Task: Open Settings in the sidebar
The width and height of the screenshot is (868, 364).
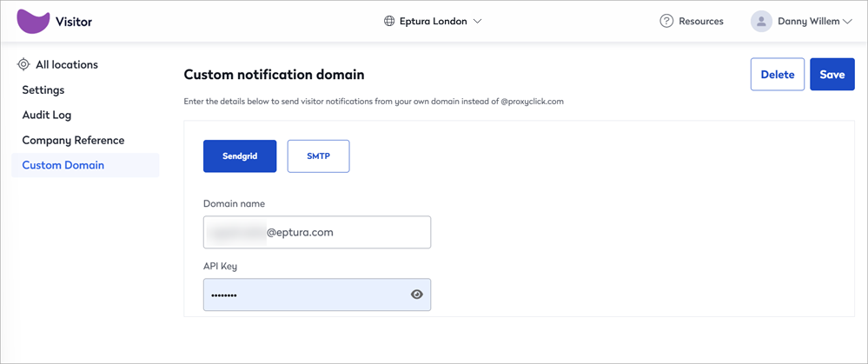Action: point(43,89)
